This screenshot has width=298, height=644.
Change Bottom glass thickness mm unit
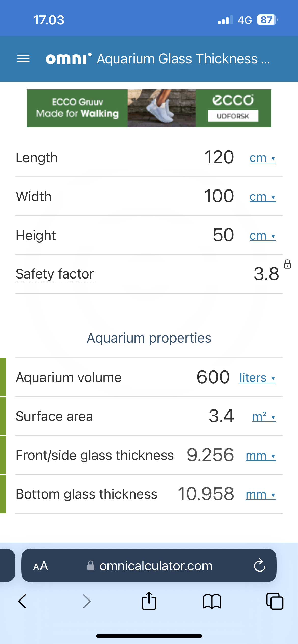pyautogui.click(x=261, y=495)
